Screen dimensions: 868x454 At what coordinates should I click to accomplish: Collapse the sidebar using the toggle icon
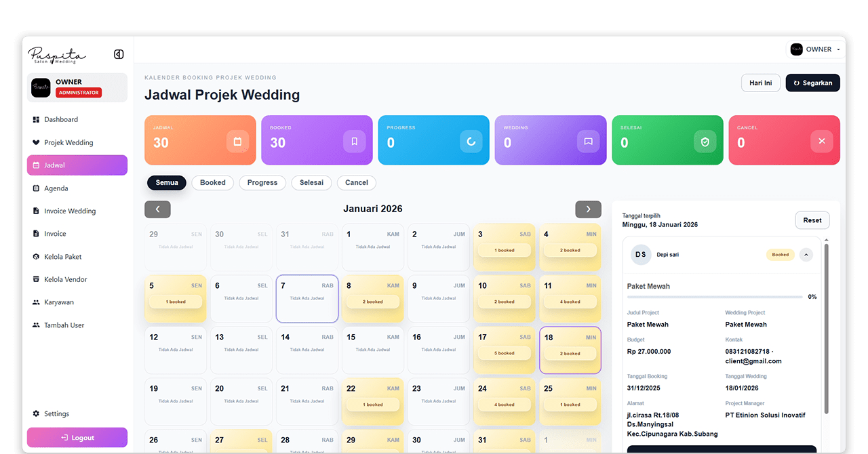[119, 54]
